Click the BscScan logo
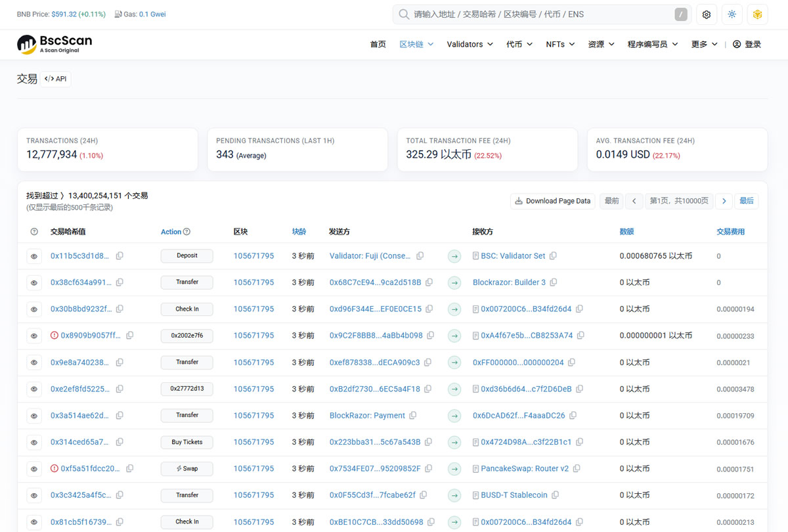 pos(55,44)
